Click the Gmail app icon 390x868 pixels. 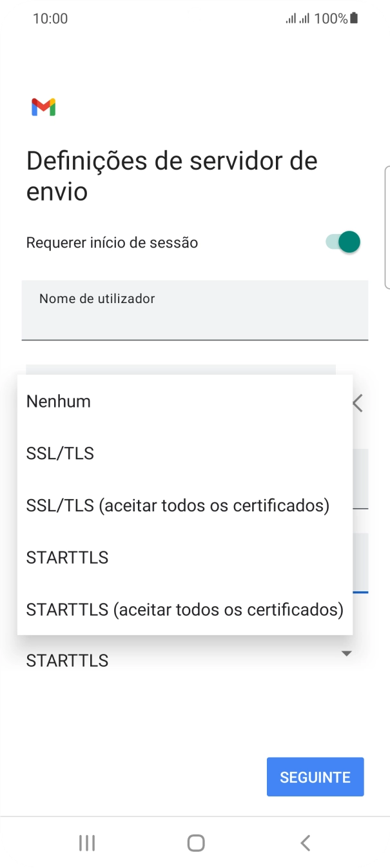(43, 106)
